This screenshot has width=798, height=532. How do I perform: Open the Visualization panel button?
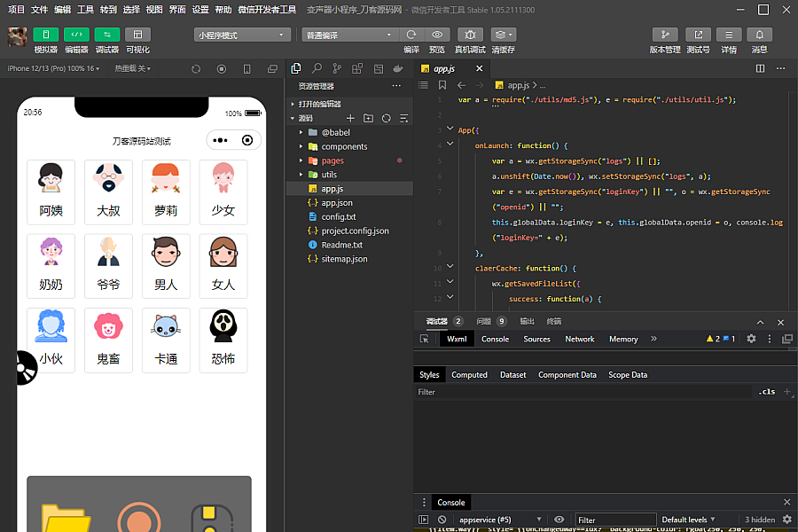(x=137, y=35)
